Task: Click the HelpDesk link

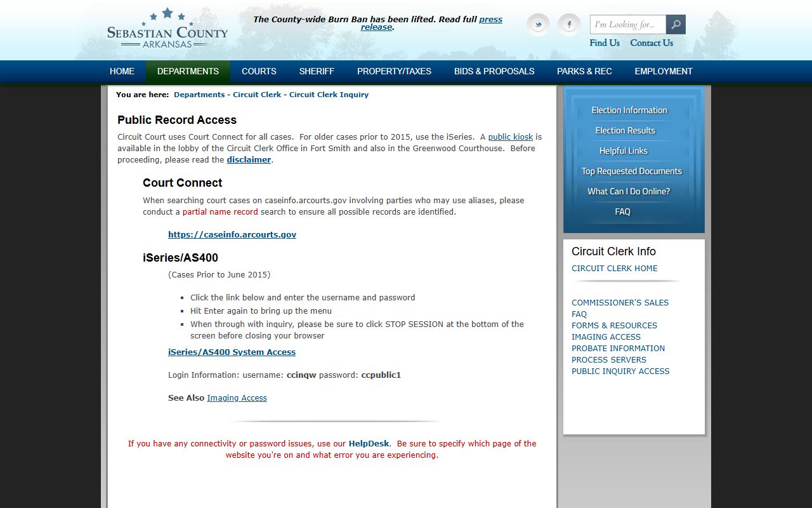Action: click(x=369, y=443)
